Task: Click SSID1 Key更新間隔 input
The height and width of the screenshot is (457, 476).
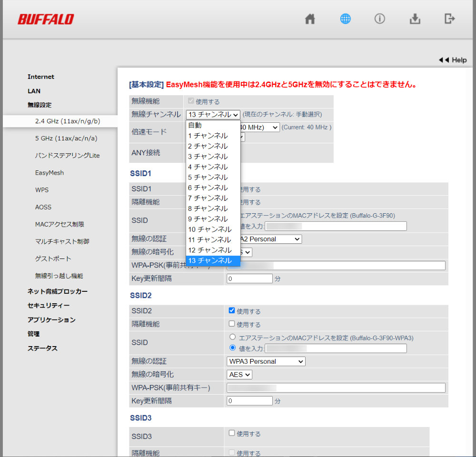Action: pos(249,278)
